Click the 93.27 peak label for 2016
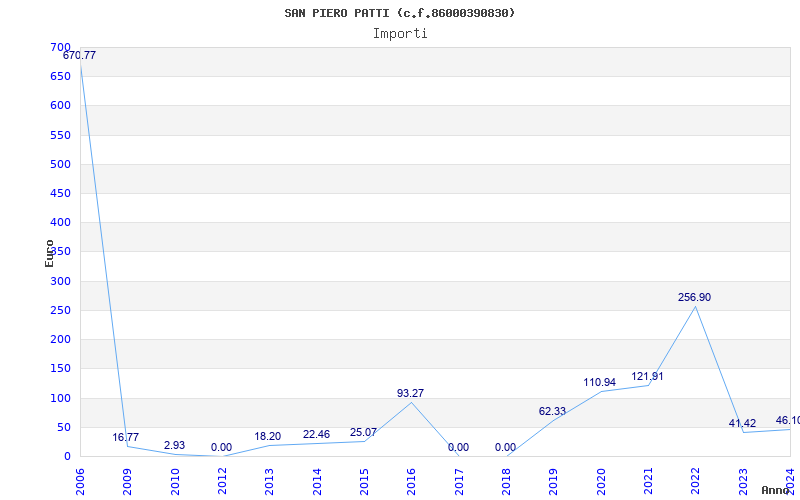Screen dimensions: 800x500 [410, 393]
